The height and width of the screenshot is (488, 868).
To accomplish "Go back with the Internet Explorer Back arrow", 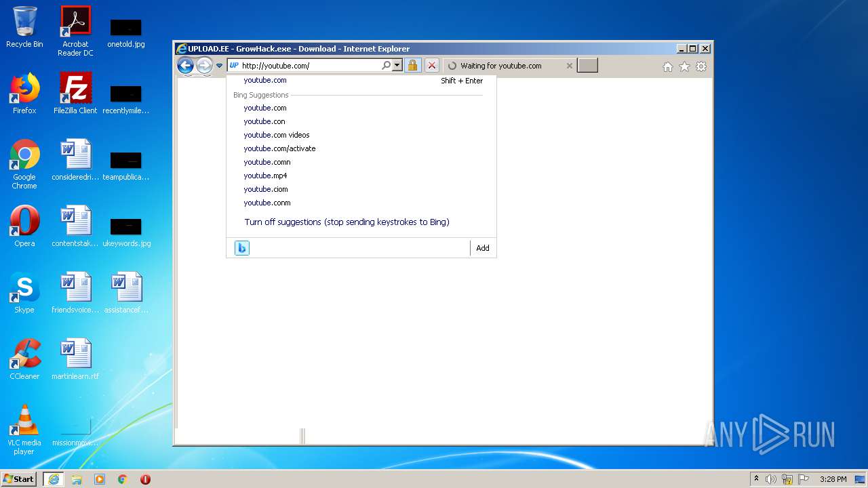I will click(185, 66).
